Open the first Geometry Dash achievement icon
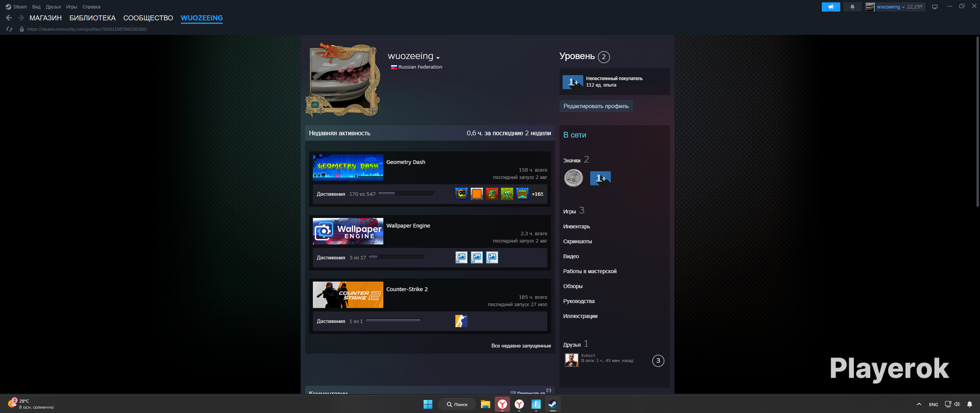 (x=461, y=193)
